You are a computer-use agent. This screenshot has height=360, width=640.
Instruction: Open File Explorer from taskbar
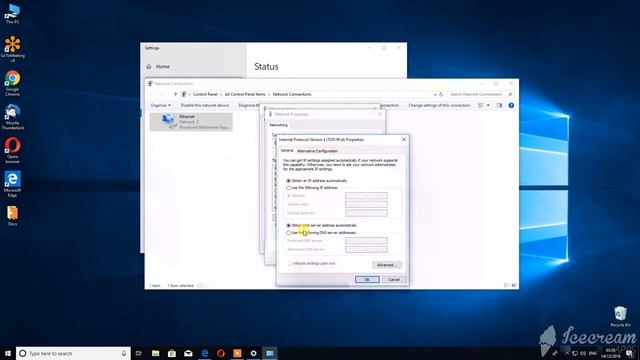156,353
